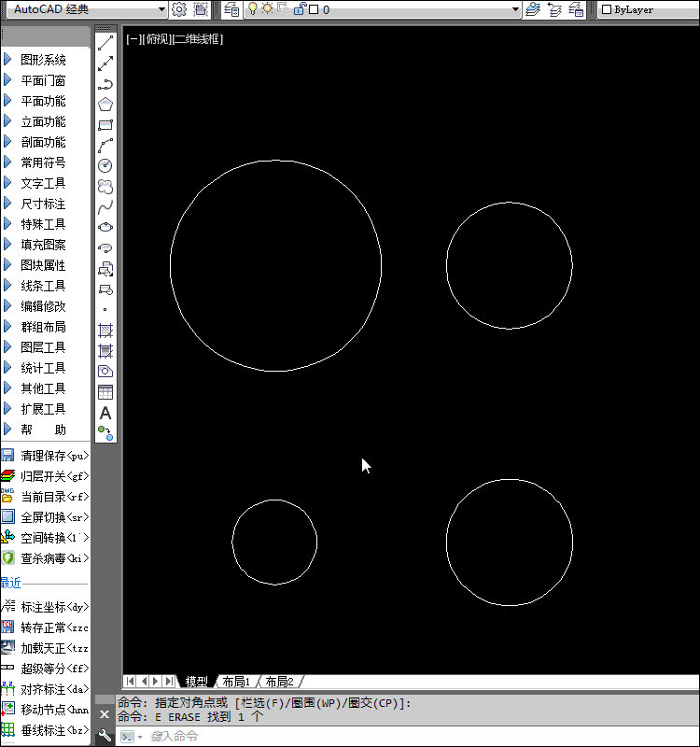
Task: Expand the 常用符号 menu group
Action: point(45,162)
